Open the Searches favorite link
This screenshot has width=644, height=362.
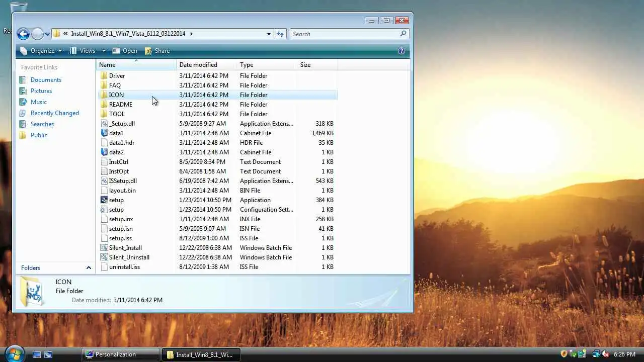point(42,124)
